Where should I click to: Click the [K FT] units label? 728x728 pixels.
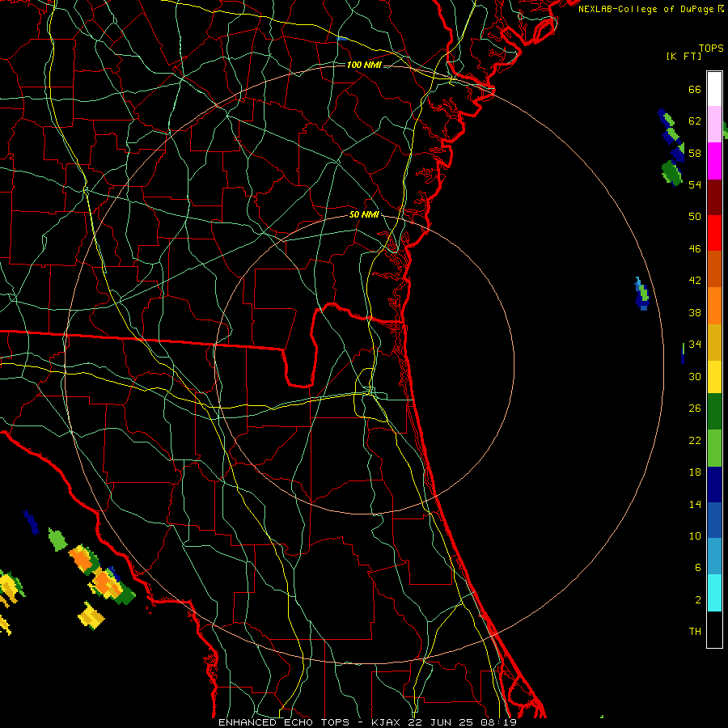tap(684, 56)
